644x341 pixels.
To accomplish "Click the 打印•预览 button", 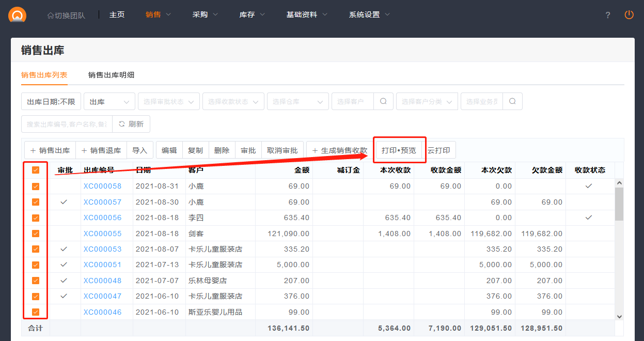I will pos(399,150).
